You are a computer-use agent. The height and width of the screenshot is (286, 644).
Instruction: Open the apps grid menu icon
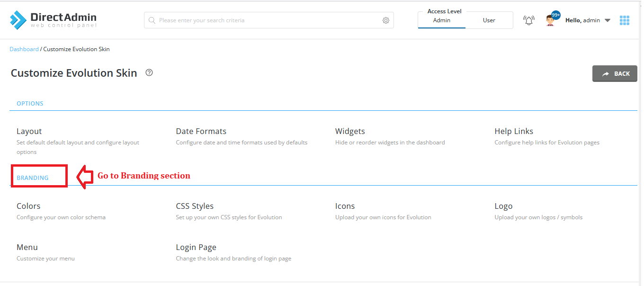click(x=625, y=20)
